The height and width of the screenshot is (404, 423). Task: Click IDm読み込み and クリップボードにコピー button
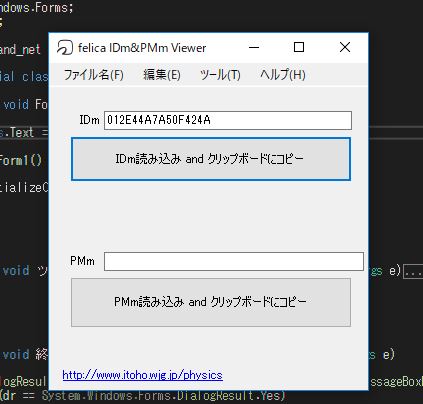211,159
